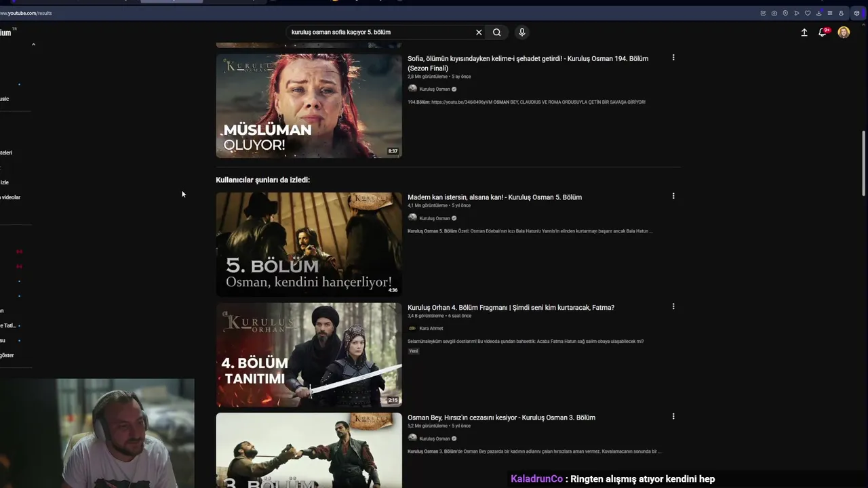This screenshot has height=488, width=868.
Task: Open the browser shield privacy icon
Action: [x=785, y=13]
